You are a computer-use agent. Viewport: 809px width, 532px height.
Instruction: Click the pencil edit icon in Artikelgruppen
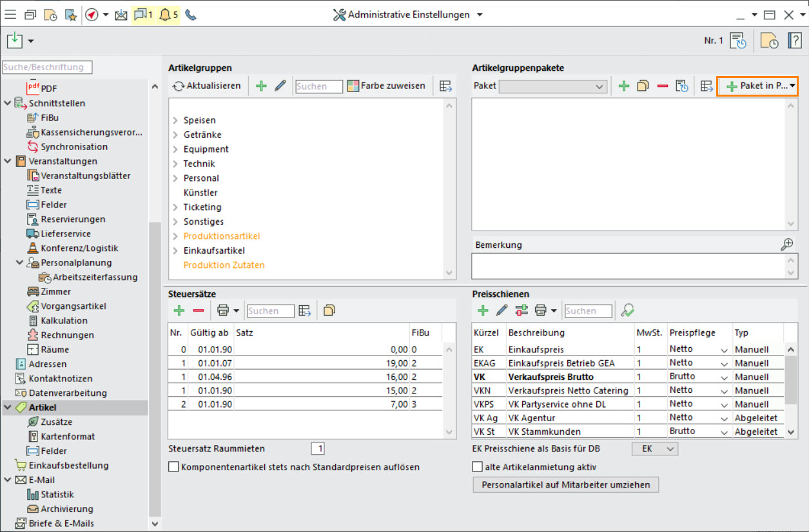tap(280, 86)
